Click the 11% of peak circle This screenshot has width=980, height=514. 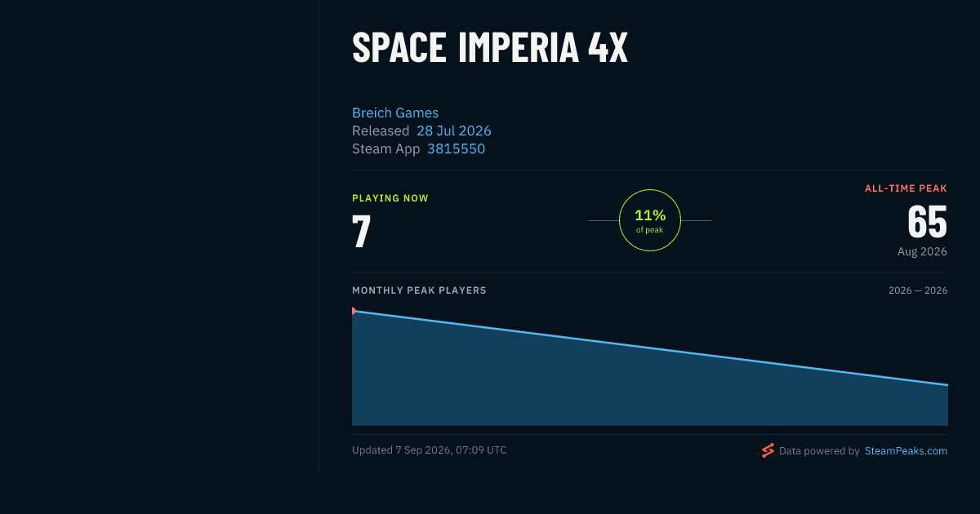click(x=650, y=220)
